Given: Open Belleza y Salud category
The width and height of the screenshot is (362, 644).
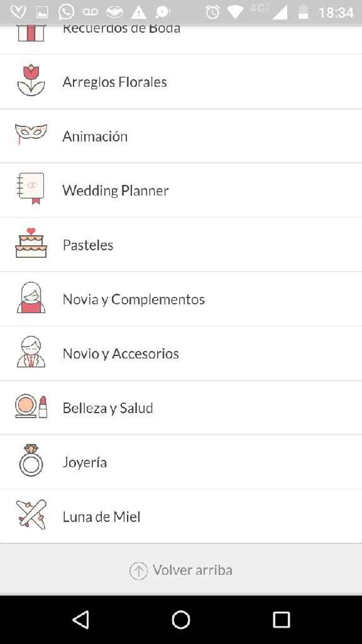Looking at the screenshot, I should [181, 408].
